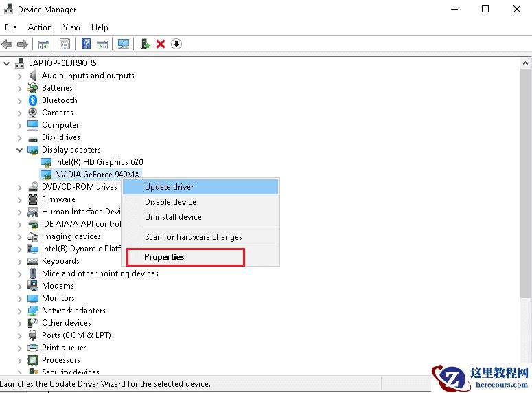Click the Processors chip icon
This screenshot has width=532, height=393.
tap(33, 360)
